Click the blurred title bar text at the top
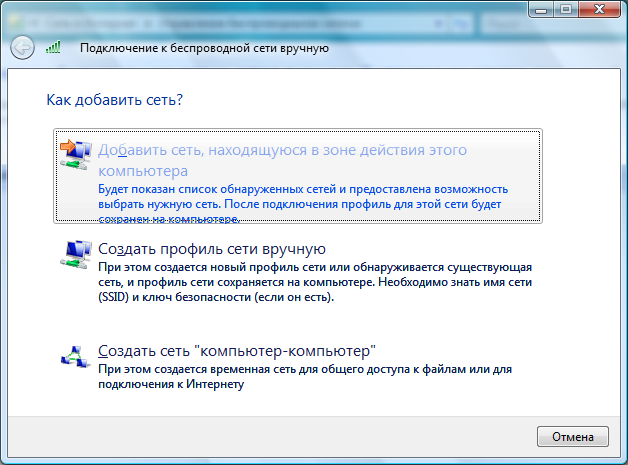The height and width of the screenshot is (465, 628). [200, 12]
